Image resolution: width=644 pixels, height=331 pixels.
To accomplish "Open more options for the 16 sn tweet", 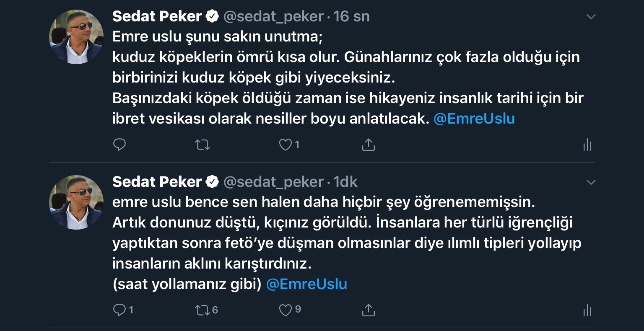I will 591,17.
